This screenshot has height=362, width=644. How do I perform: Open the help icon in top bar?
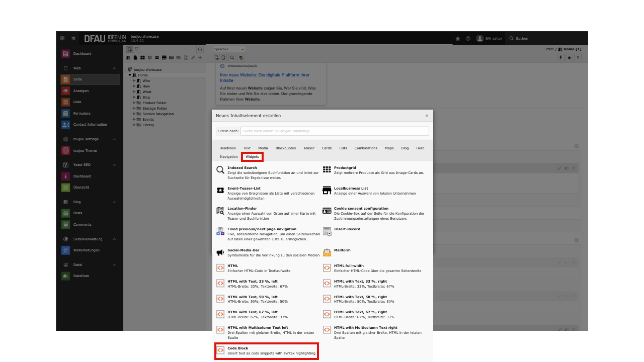pyautogui.click(x=468, y=39)
